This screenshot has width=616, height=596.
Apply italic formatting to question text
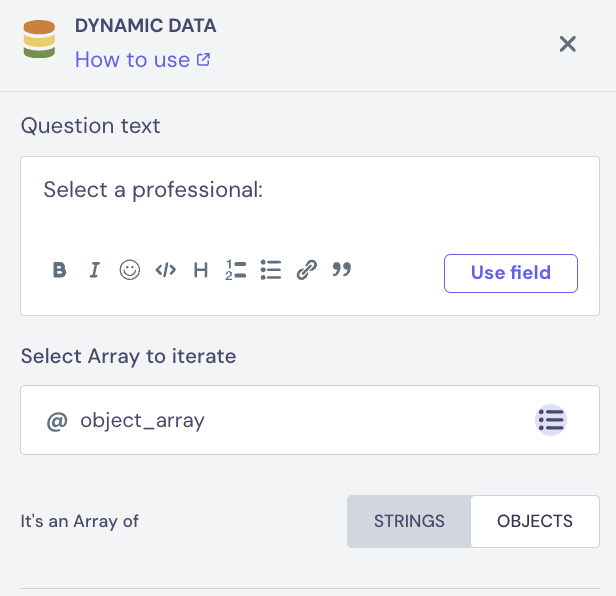[x=95, y=270]
